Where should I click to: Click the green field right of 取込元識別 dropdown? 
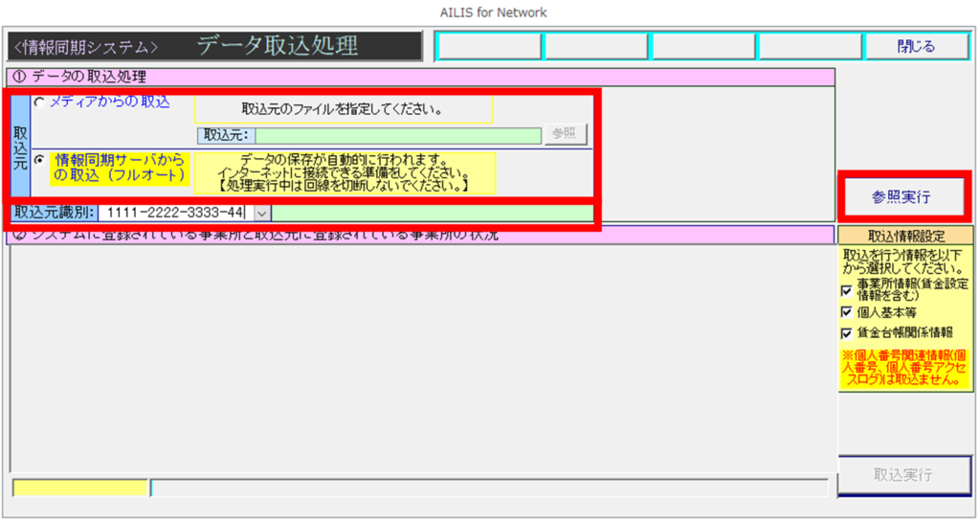[431, 213]
